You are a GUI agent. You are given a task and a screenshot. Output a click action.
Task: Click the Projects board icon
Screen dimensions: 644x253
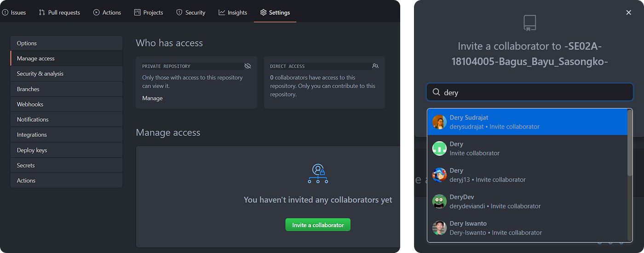coord(137,12)
